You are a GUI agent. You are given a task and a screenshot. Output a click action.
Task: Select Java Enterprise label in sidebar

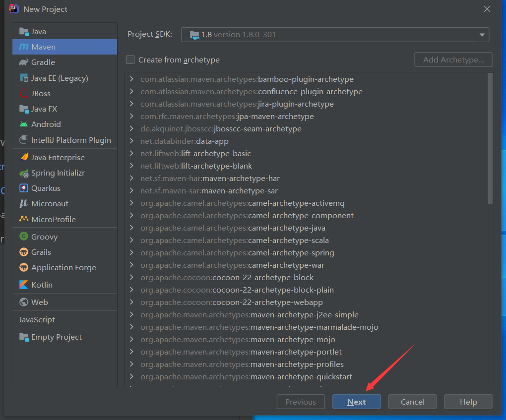58,157
